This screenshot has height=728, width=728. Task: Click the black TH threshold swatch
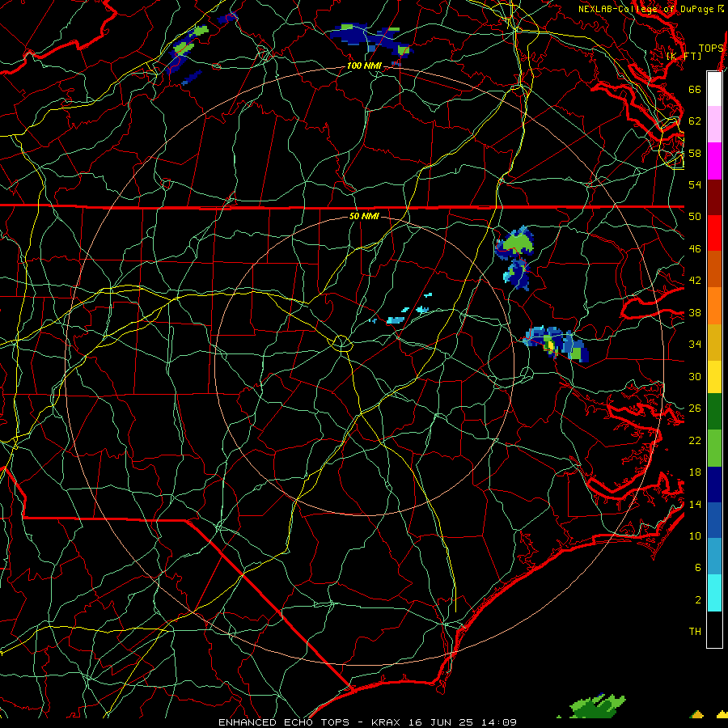(x=714, y=629)
